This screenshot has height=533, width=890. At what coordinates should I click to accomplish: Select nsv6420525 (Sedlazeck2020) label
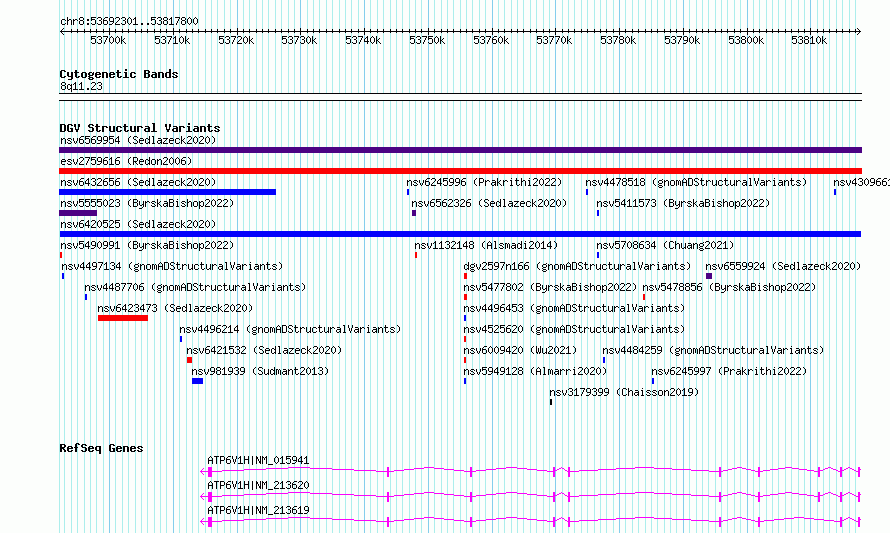coord(138,224)
